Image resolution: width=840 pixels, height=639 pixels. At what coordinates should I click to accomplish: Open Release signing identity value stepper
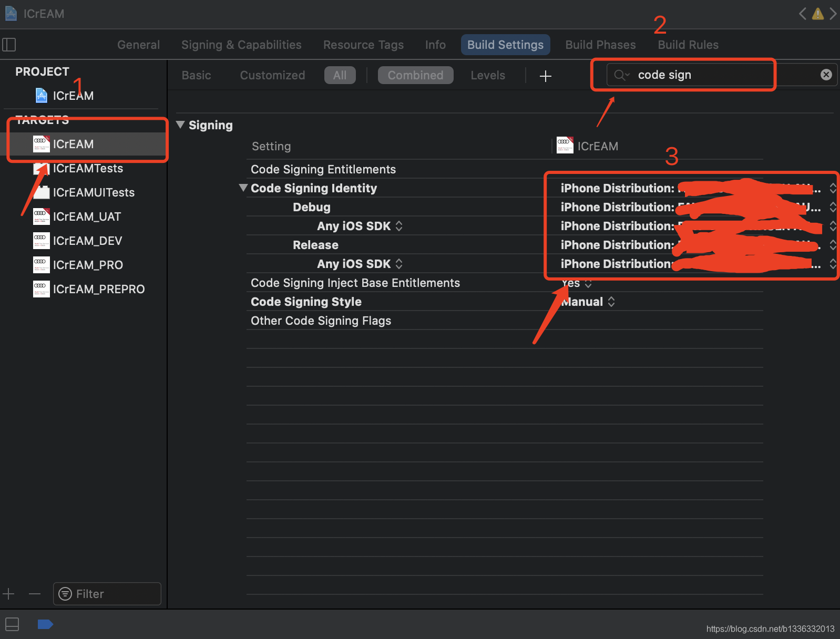pyautogui.click(x=833, y=245)
